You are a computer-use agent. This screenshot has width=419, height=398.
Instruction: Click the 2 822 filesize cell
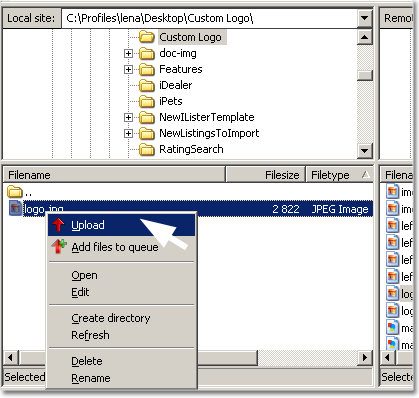(286, 209)
